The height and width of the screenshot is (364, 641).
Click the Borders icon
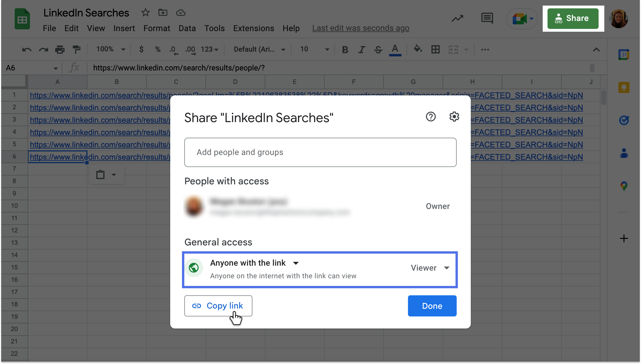(x=436, y=50)
